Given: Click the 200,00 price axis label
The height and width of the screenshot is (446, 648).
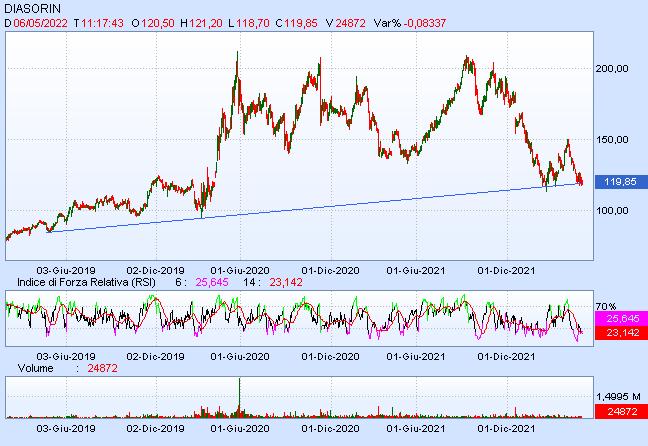Looking at the screenshot, I should [612, 69].
